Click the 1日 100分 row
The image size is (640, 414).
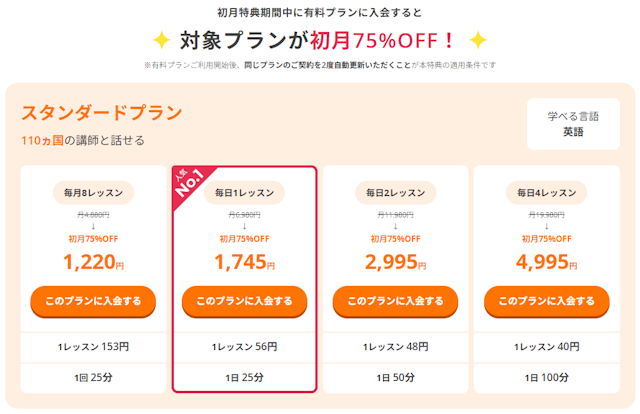(546, 378)
